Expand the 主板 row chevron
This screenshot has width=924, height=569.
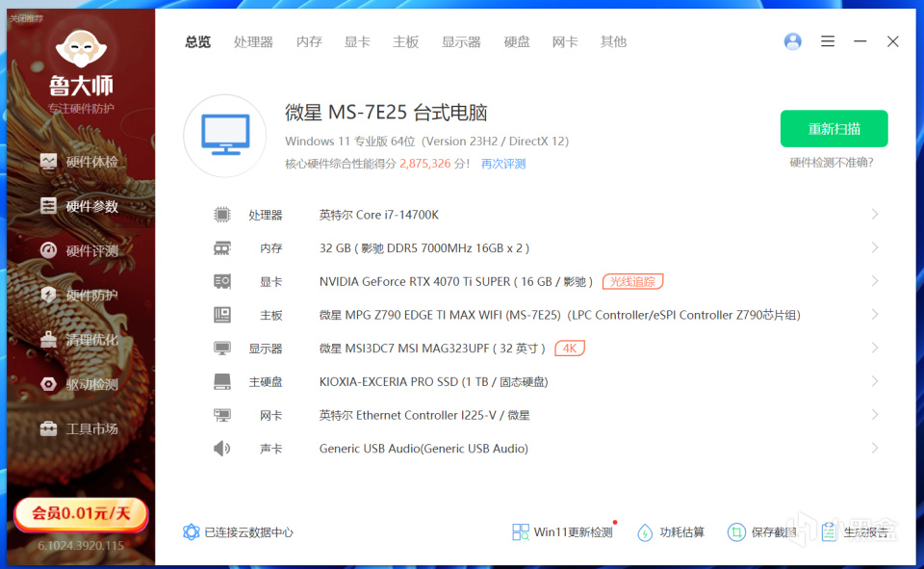pos(875,314)
